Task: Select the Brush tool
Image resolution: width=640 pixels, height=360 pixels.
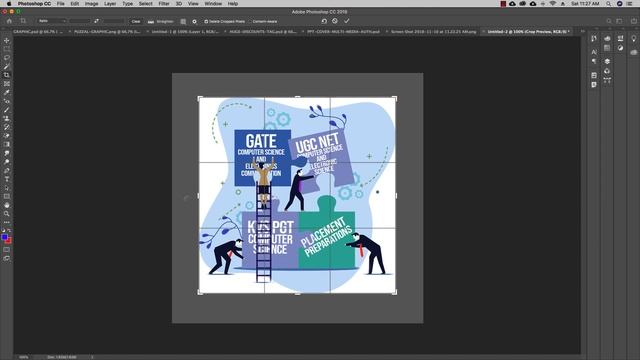Action: (7, 110)
